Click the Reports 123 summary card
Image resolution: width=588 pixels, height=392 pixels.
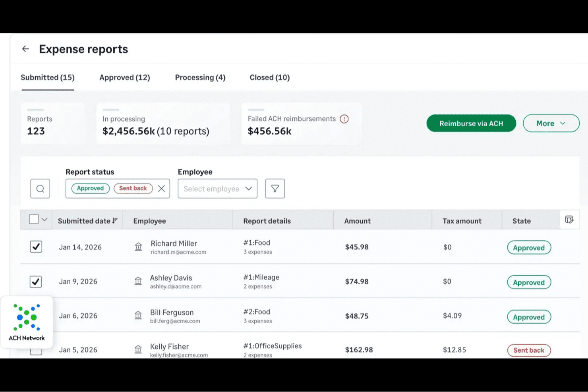[52, 124]
